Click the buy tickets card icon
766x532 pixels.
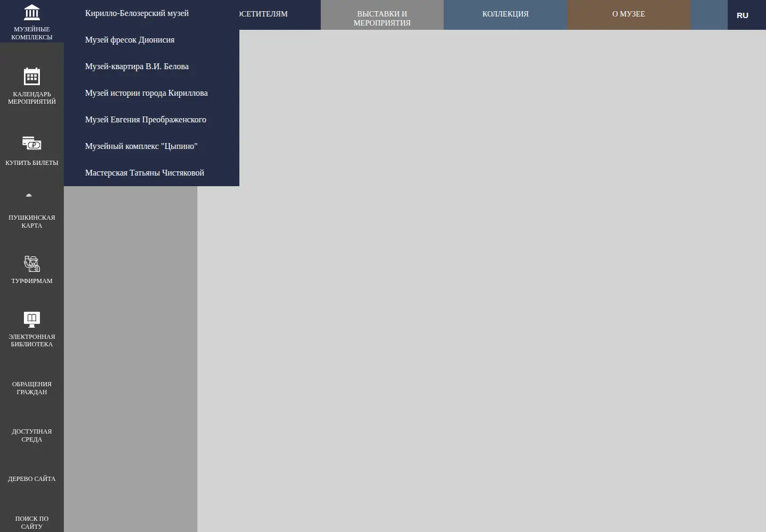point(32,143)
